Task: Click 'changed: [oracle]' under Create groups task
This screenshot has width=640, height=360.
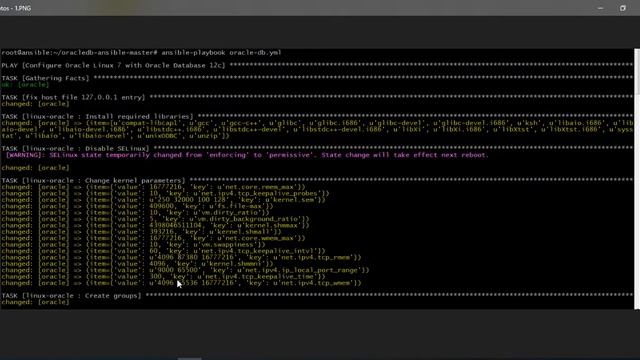Action: point(35,302)
